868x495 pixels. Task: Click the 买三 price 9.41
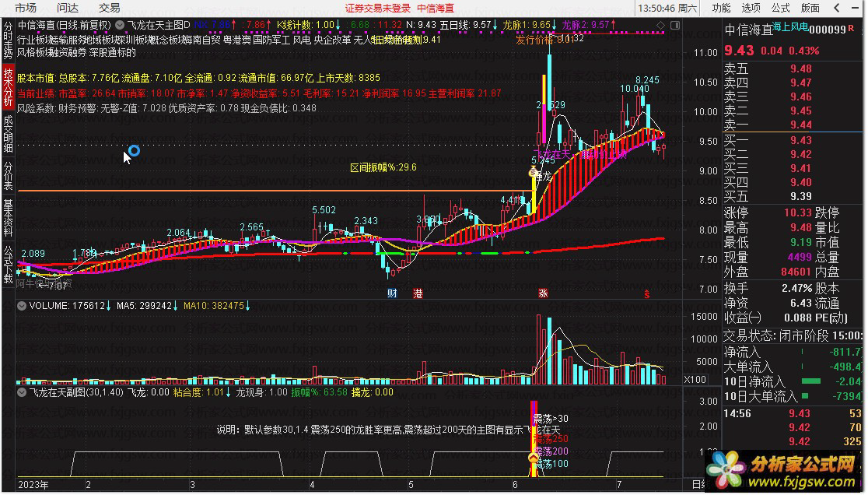801,168
